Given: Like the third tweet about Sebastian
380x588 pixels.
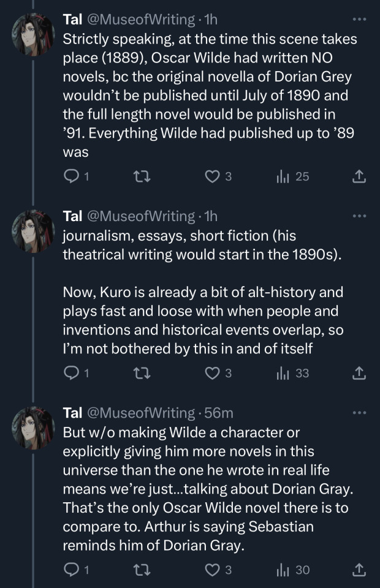Looking at the screenshot, I should click(212, 570).
